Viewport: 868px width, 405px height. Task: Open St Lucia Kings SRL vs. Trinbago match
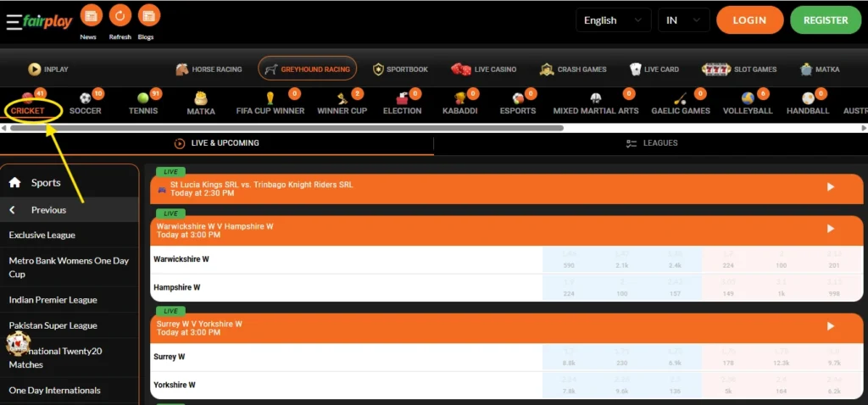(507, 189)
